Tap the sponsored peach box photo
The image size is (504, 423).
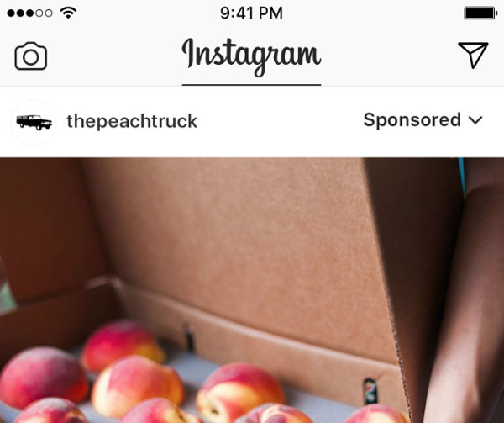point(252,290)
